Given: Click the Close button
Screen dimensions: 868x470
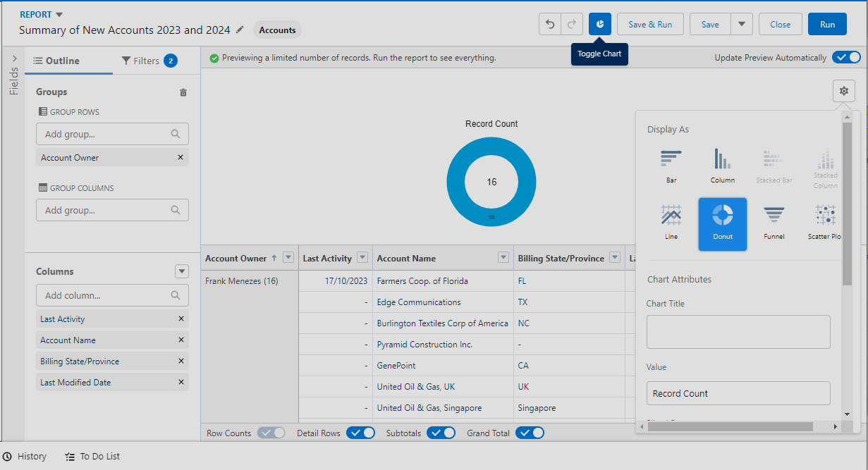Looking at the screenshot, I should coord(780,24).
